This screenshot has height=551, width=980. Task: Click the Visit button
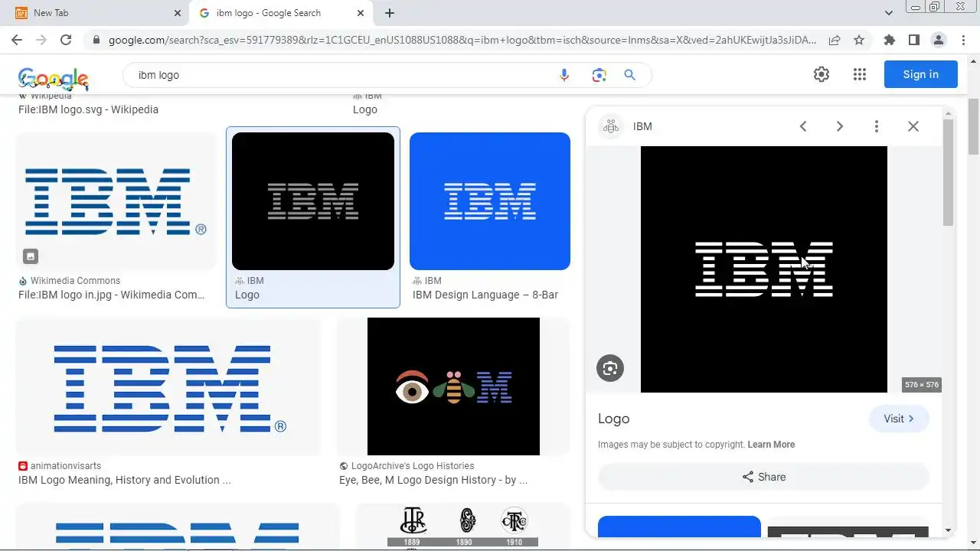tap(899, 419)
